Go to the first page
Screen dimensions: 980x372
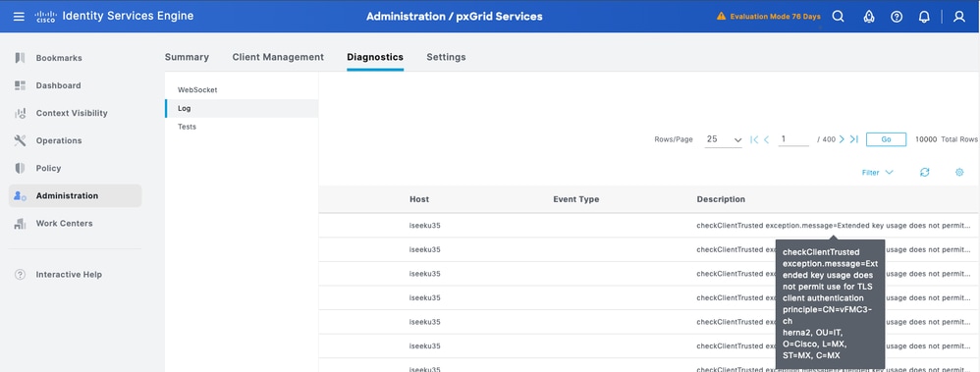point(754,139)
